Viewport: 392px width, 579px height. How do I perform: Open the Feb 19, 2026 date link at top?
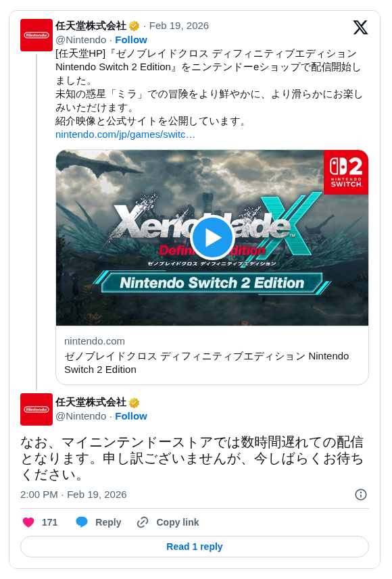click(x=179, y=26)
